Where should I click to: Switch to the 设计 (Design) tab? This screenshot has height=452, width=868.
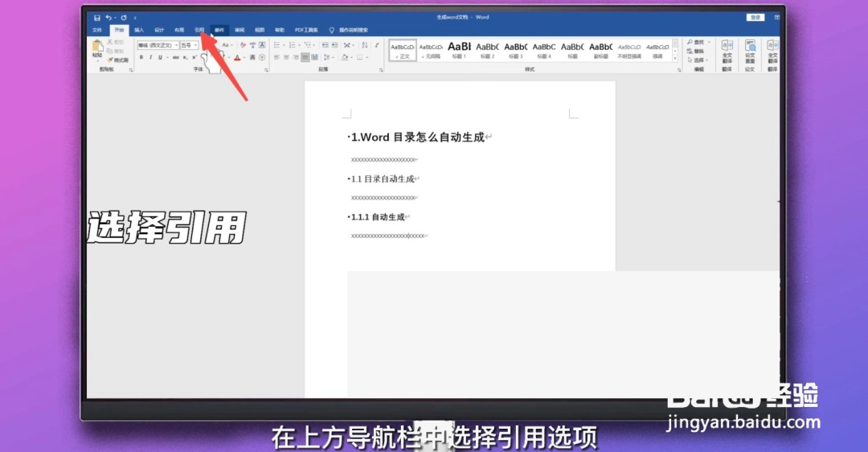pos(159,30)
